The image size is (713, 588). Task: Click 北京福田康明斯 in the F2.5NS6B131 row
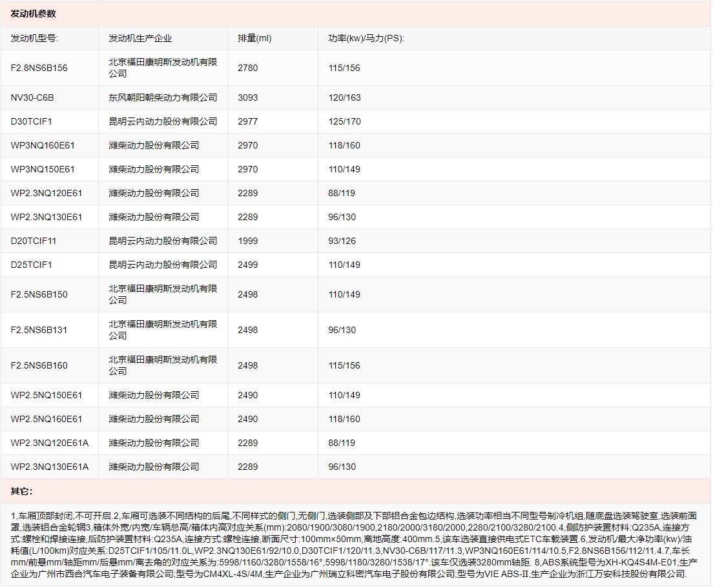click(163, 330)
